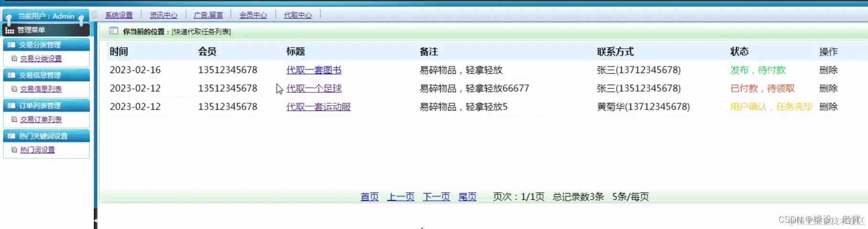
Task: Open task 代取一套运动服
Action: tap(318, 107)
